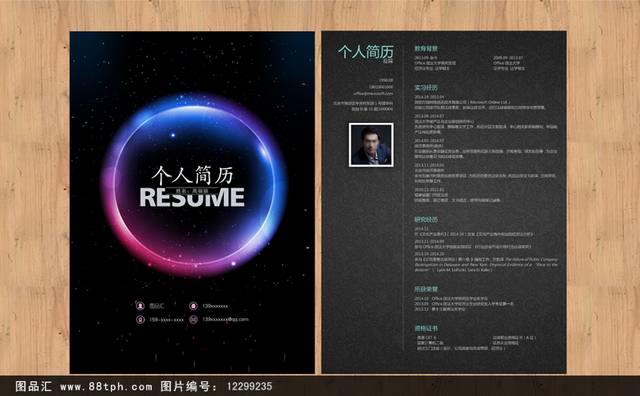The width and height of the screenshot is (640, 396).
Task: Click the 158-xxxx-xxxx phone number on the cover
Action: click(x=167, y=320)
